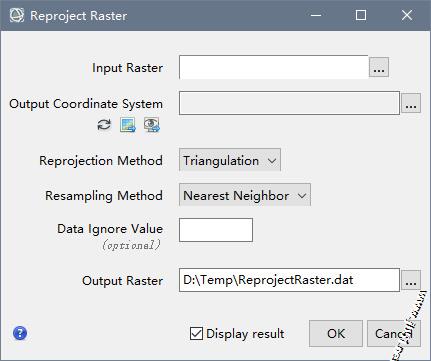This screenshot has width=431, height=361.
Task: Open the Output Coordinate System browse dialog
Action: [x=411, y=103]
